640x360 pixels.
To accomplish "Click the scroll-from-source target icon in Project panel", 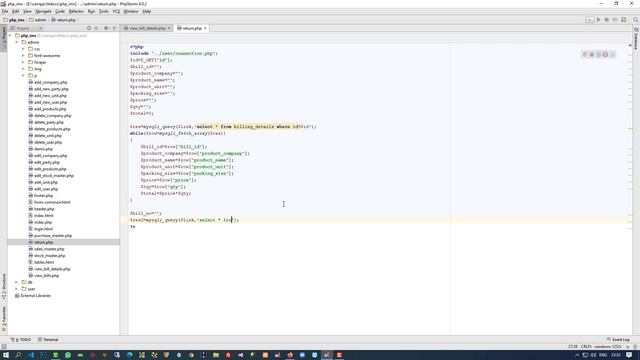I will pos(89,28).
